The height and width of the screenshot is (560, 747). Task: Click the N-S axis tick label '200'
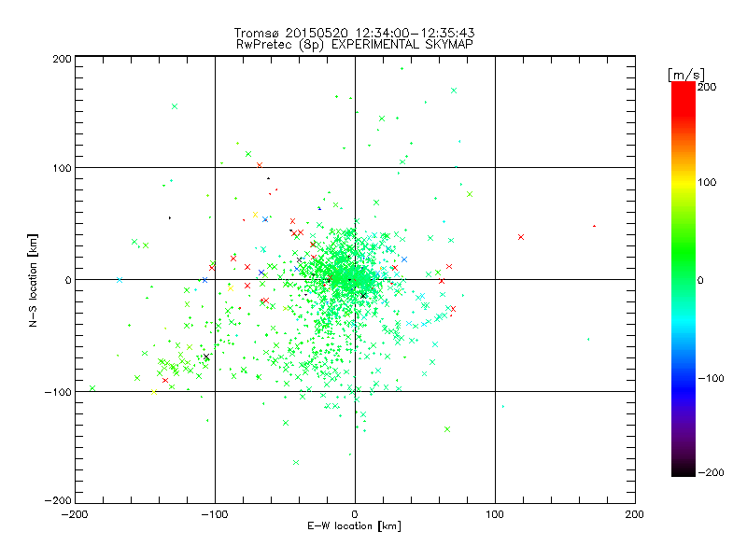(x=62, y=59)
